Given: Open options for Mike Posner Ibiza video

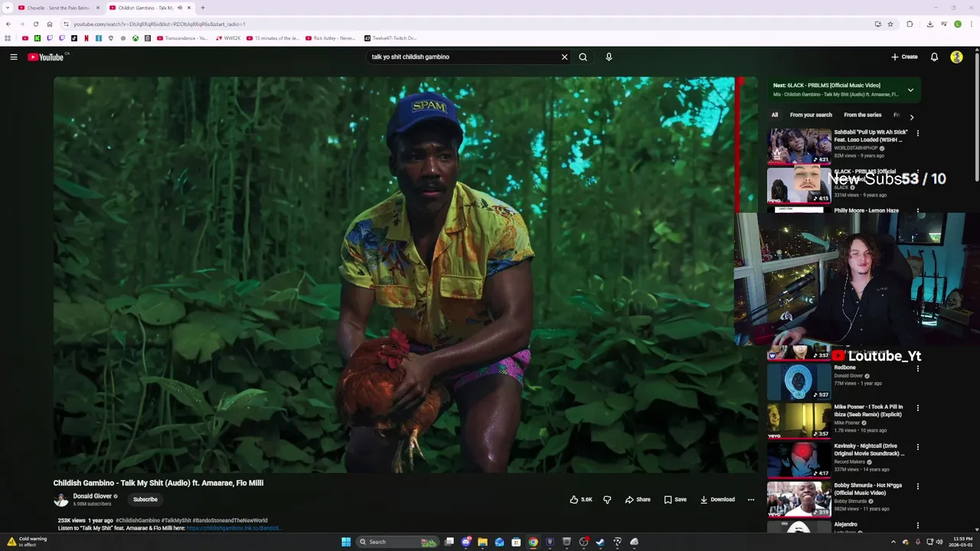Looking at the screenshot, I should (918, 408).
